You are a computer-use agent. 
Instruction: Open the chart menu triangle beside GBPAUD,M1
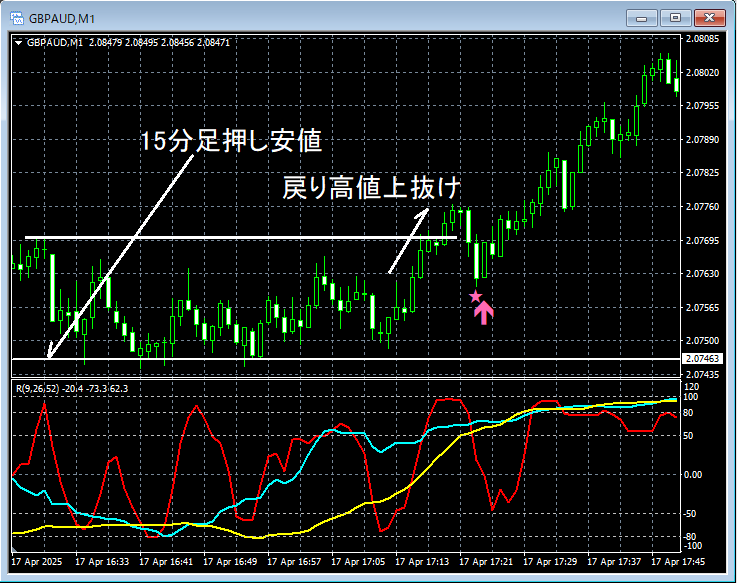click(x=18, y=43)
